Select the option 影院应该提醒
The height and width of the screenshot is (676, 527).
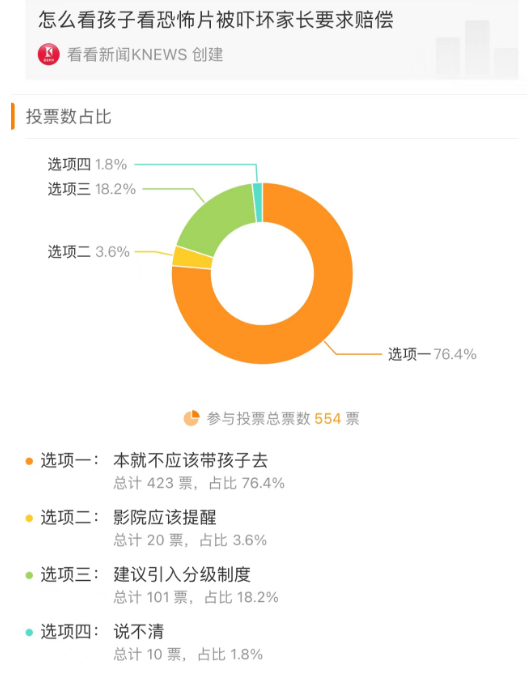point(165,517)
